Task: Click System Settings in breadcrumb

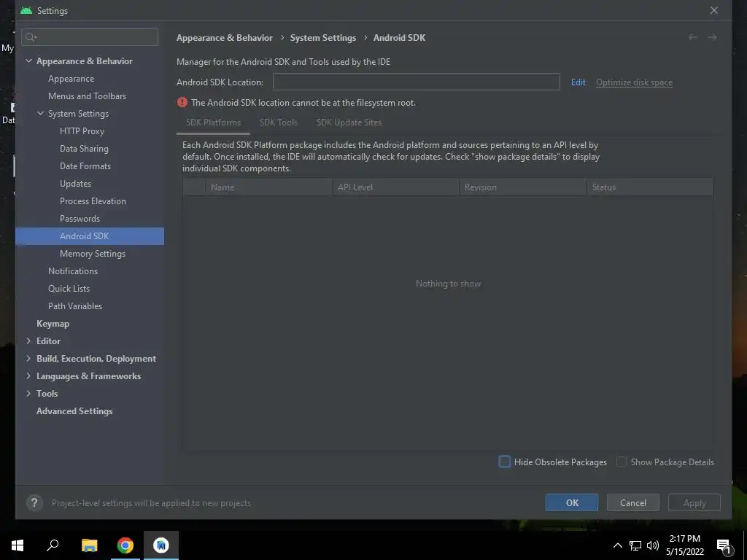Action: [x=323, y=38]
